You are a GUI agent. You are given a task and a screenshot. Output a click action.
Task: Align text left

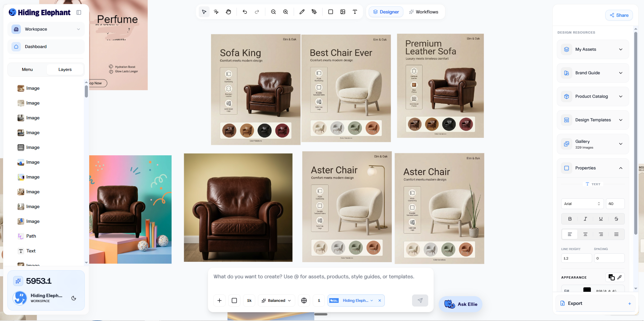(x=570, y=234)
